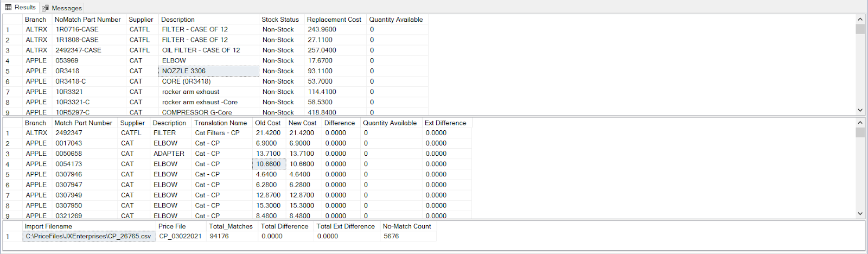The height and width of the screenshot is (254, 868).
Task: Click total matches value '94176'
Action: pyautogui.click(x=233, y=237)
